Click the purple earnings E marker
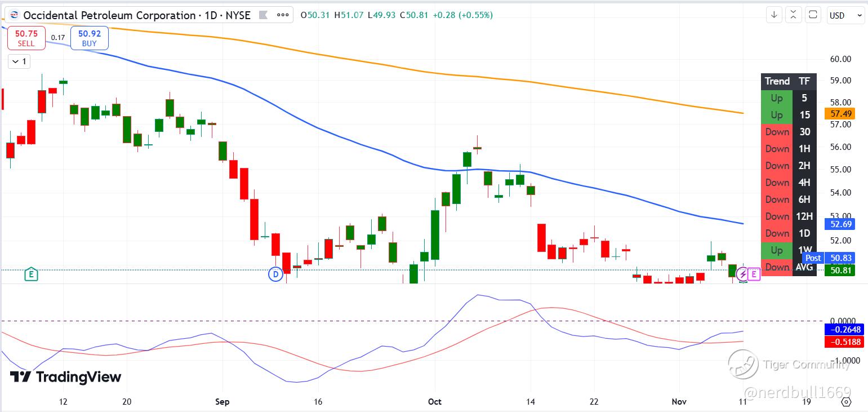 point(754,274)
